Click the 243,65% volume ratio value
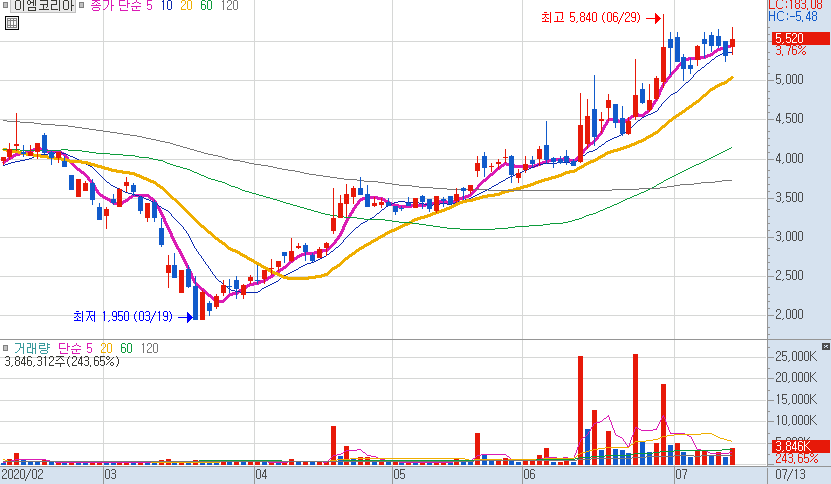This screenshot has width=831, height=484. (x=797, y=458)
